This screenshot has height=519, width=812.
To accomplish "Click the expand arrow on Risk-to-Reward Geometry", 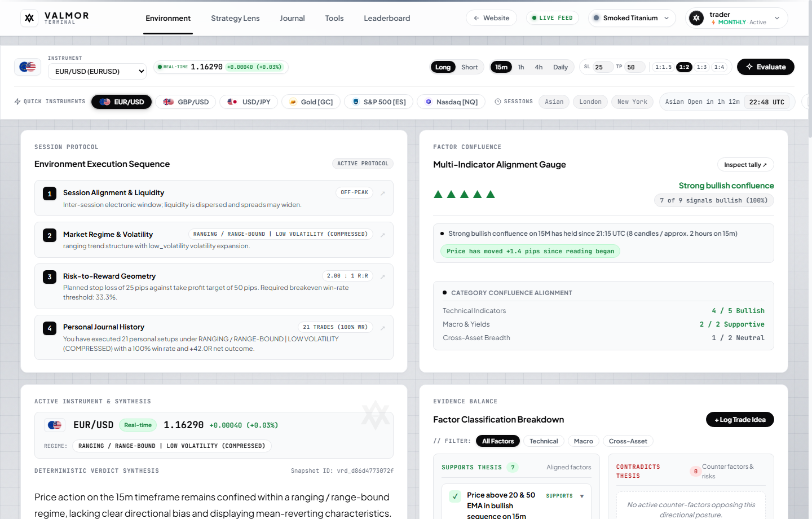I will pos(383,276).
